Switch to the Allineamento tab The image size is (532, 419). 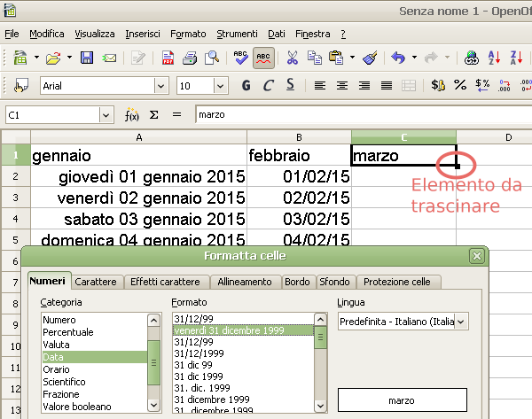pos(245,282)
